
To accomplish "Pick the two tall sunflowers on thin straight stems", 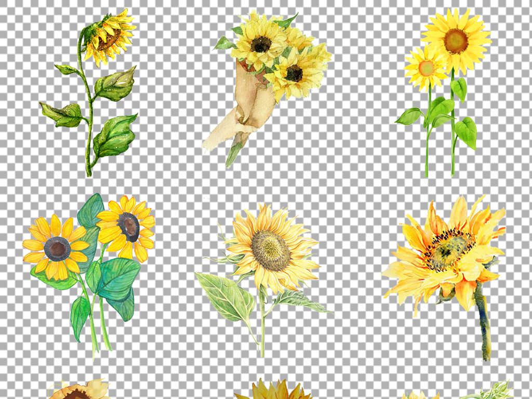I will click(x=443, y=92).
